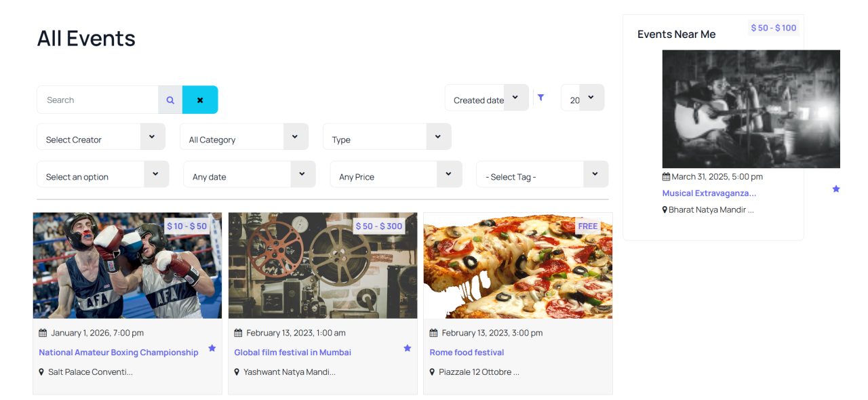
Task: Star the Global film festival event
Action: tap(408, 348)
